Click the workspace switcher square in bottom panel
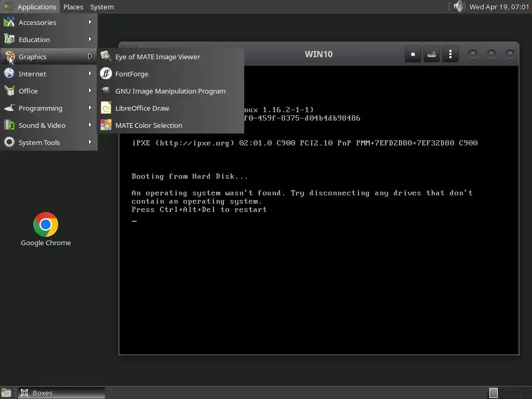This screenshot has height=399, width=532. pyautogui.click(x=494, y=393)
